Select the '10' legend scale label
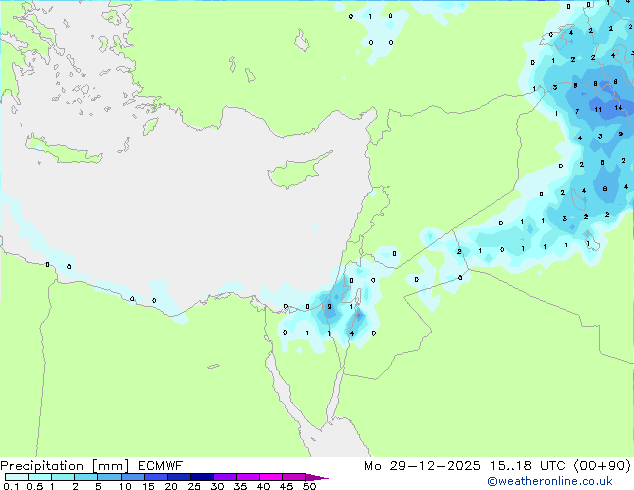This screenshot has height=490, width=634. click(x=125, y=486)
